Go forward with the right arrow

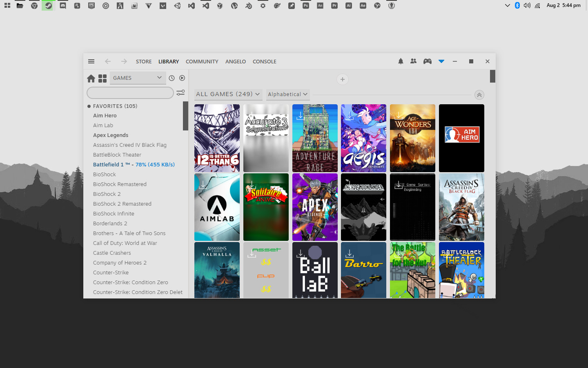tap(124, 61)
